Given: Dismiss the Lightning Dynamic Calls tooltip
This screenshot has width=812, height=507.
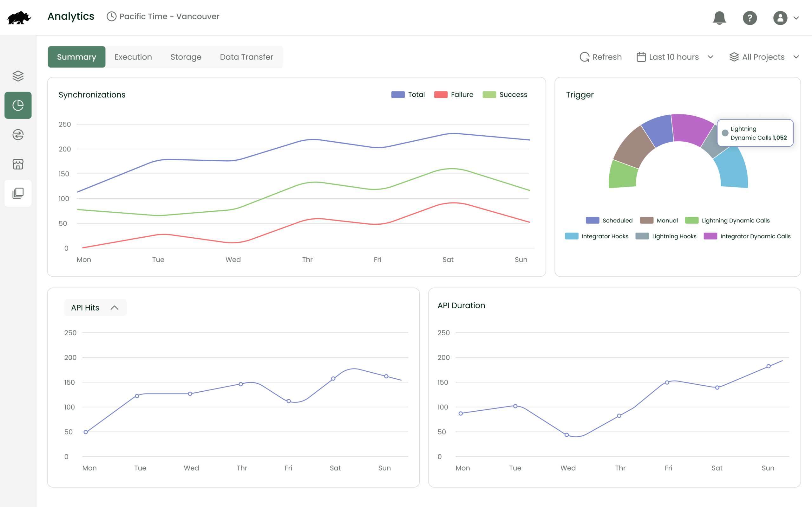Looking at the screenshot, I should click(x=755, y=133).
